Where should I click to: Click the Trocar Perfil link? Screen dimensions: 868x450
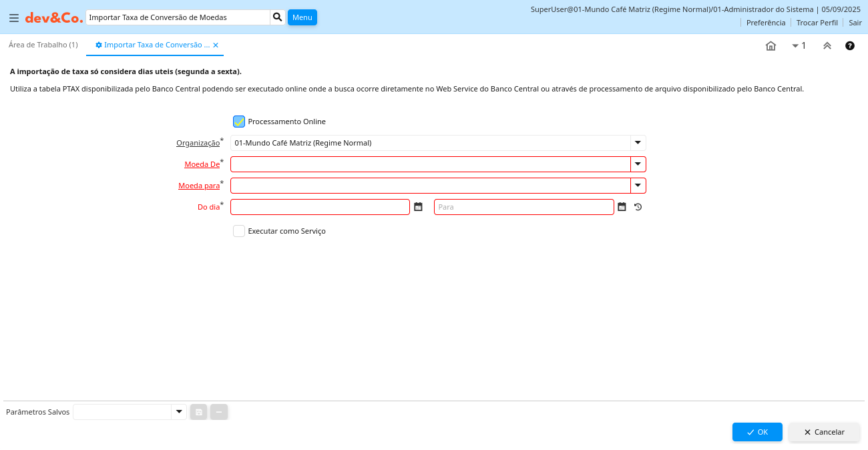pyautogui.click(x=817, y=23)
